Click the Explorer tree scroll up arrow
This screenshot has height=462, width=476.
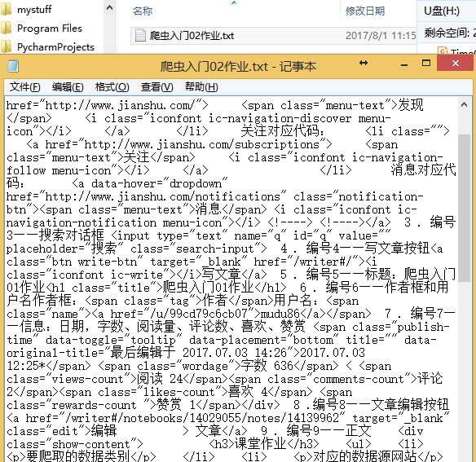[x=110, y=7]
